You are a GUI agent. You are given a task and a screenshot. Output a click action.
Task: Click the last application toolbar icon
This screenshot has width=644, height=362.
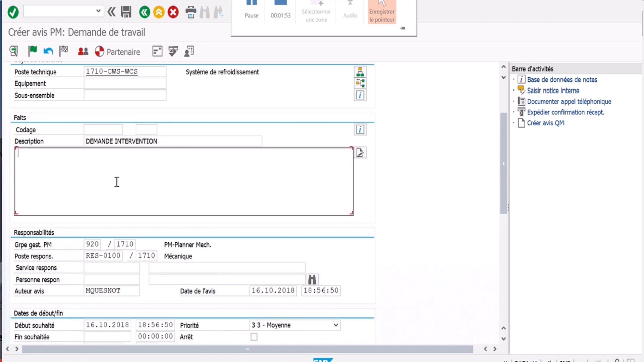pos(189,51)
